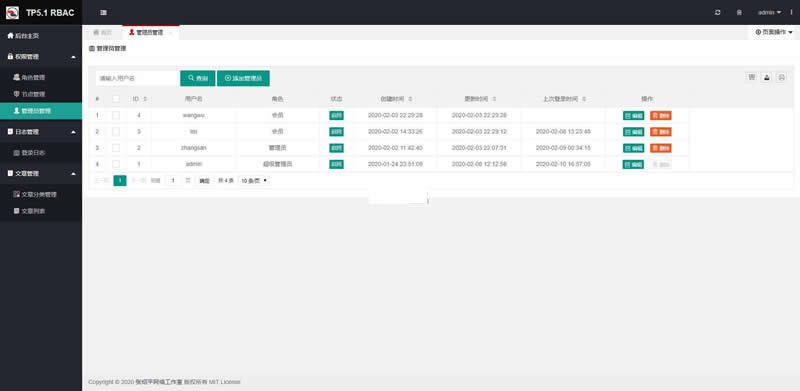This screenshot has width=800, height=391.
Task: Open the vertical-dots more menu in the header
Action: coord(791,12)
